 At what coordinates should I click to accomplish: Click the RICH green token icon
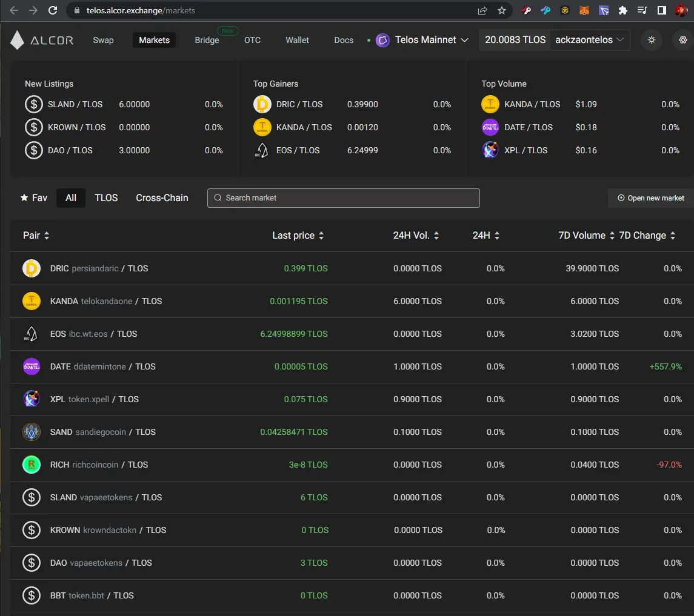click(32, 465)
